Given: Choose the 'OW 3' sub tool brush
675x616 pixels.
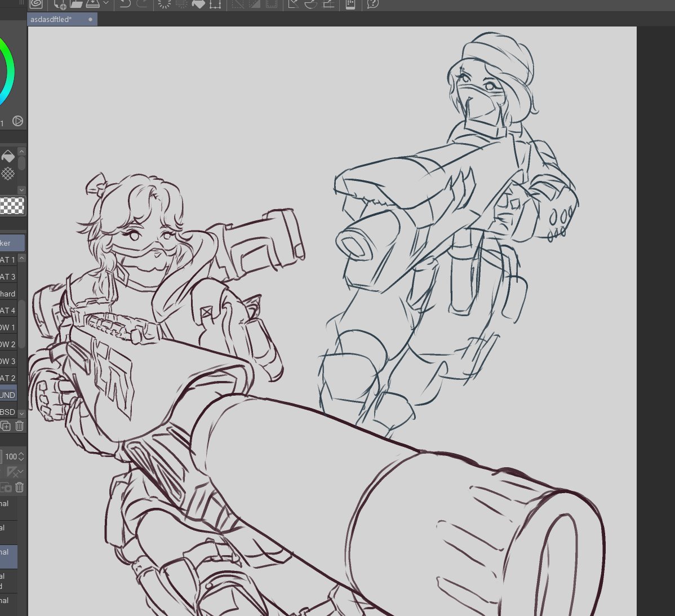Looking at the screenshot, I should click(x=8, y=361).
